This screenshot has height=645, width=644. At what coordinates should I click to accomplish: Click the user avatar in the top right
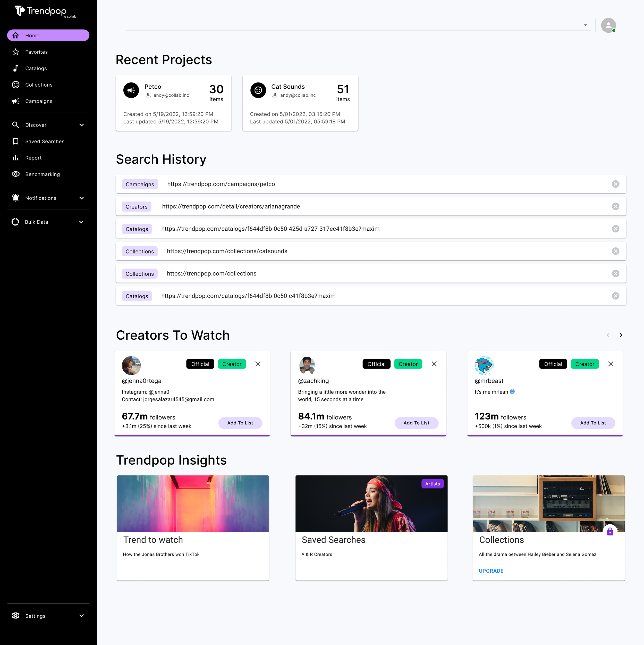pyautogui.click(x=608, y=25)
